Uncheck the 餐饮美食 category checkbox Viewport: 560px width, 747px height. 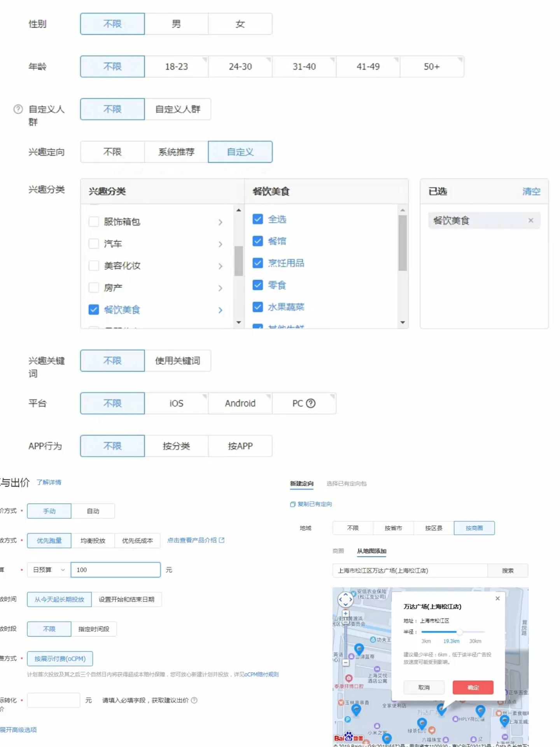click(x=94, y=310)
